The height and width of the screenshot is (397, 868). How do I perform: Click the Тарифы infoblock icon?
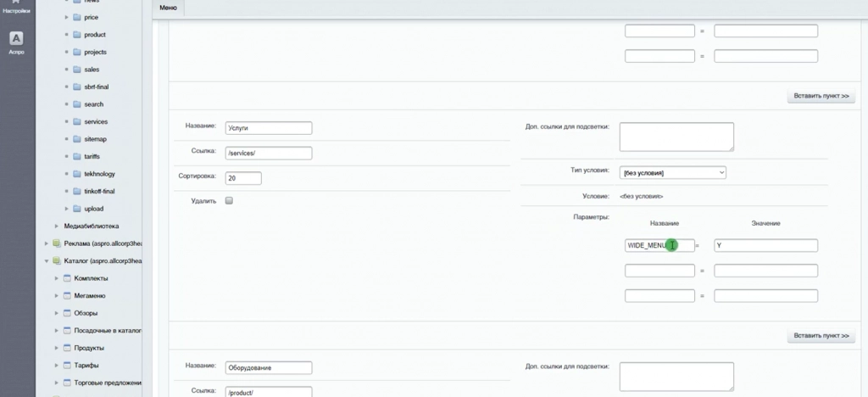[x=67, y=366]
